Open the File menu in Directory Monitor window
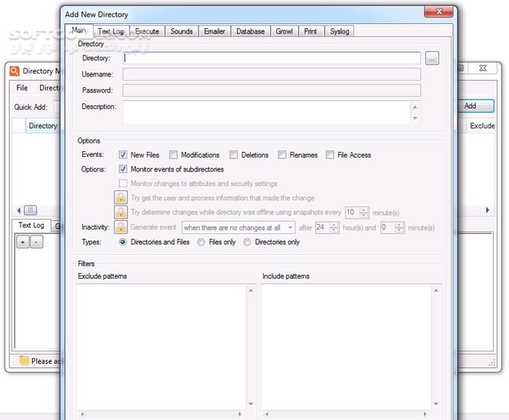This screenshot has height=420, width=509. click(x=22, y=88)
